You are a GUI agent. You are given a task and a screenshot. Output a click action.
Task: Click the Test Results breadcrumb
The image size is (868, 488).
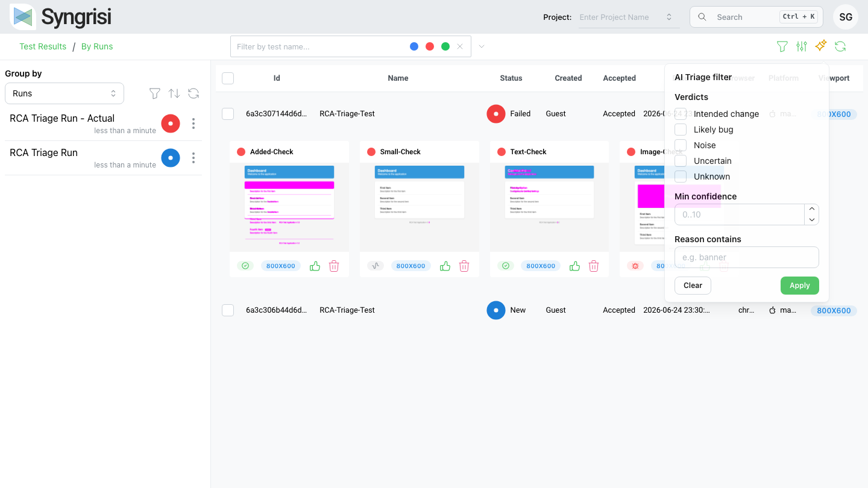pyautogui.click(x=43, y=46)
